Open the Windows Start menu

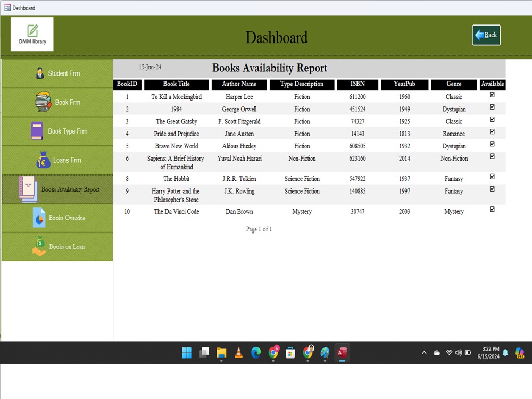187,353
